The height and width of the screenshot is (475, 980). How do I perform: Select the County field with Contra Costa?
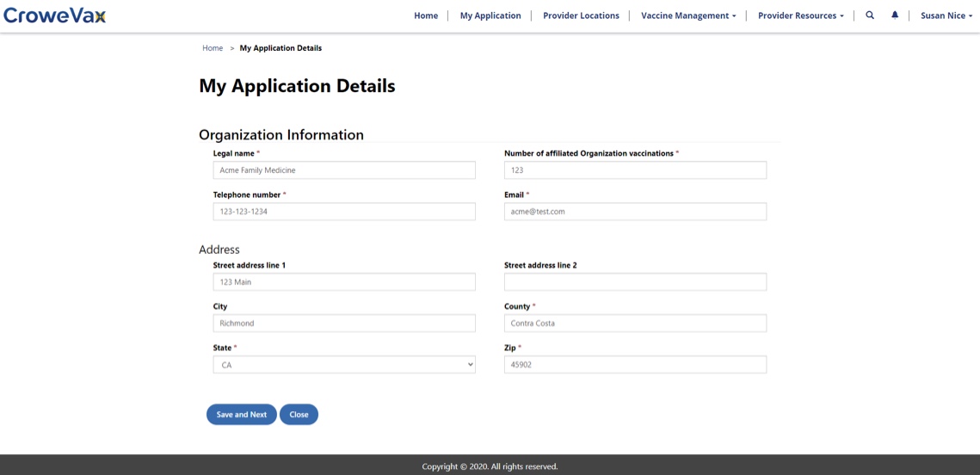(635, 324)
